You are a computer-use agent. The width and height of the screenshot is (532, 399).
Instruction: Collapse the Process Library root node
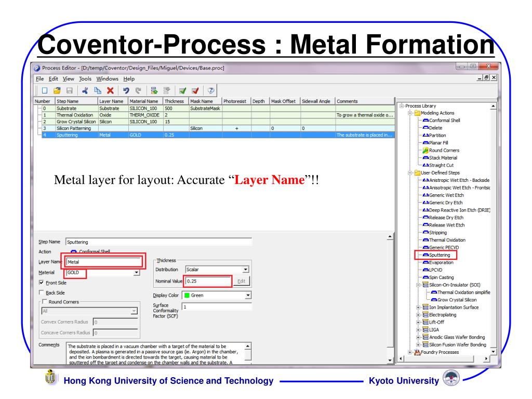tap(402, 105)
